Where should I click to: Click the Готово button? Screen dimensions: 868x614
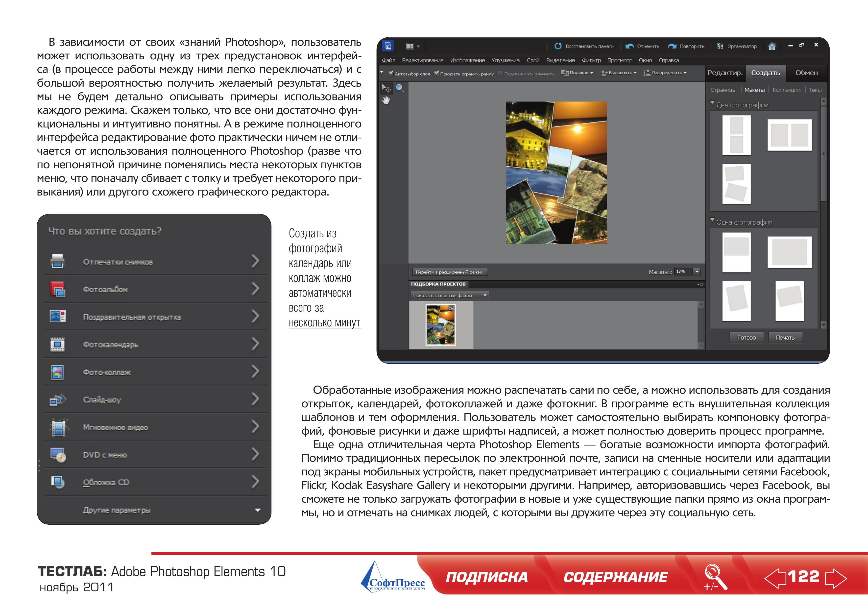coord(746,338)
